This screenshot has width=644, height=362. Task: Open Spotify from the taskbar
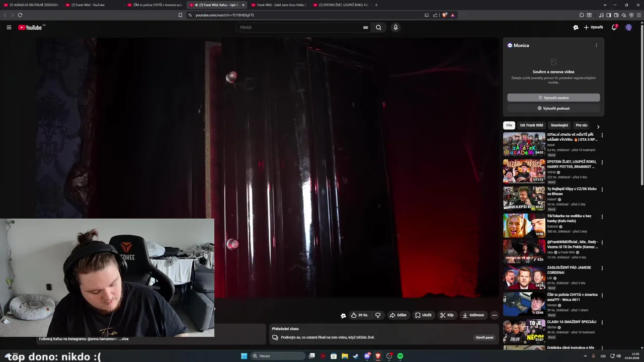click(x=400, y=356)
